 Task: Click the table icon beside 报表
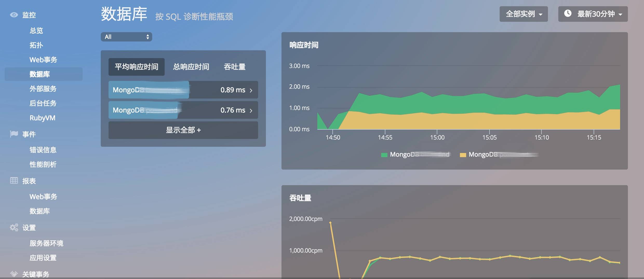coord(14,180)
